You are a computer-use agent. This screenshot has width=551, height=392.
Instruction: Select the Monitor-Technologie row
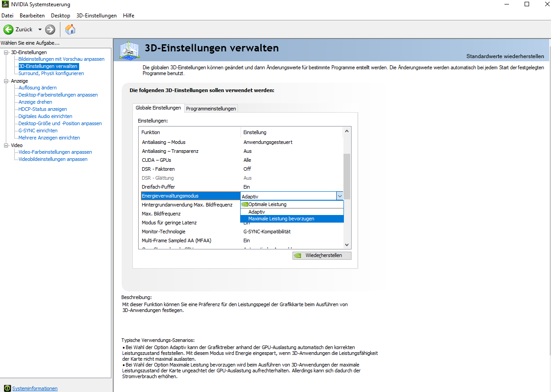click(241, 232)
